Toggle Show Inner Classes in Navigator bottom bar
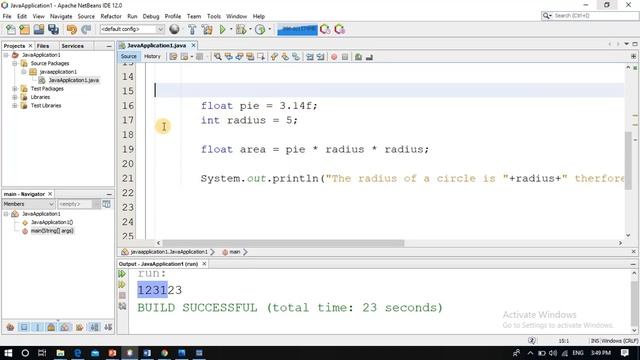 (x=65, y=327)
